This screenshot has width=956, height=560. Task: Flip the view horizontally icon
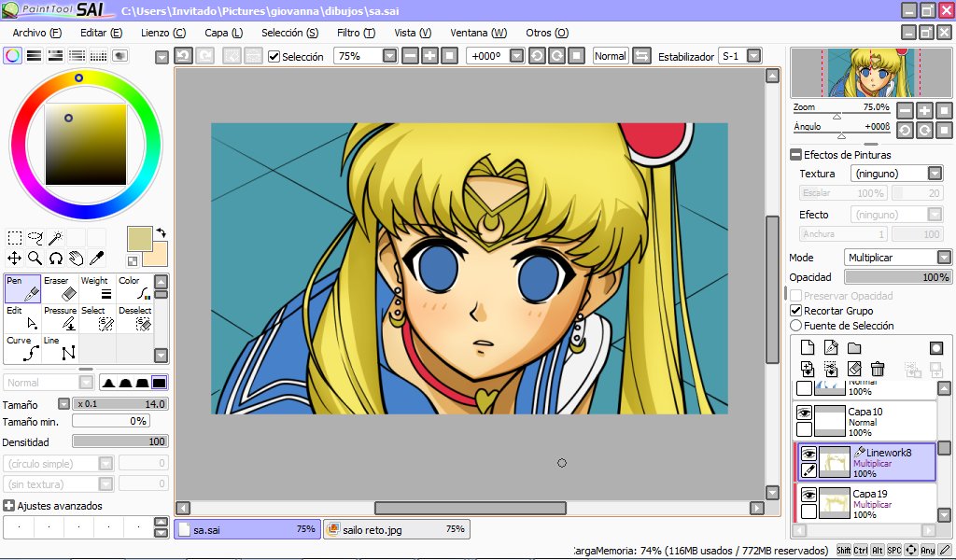[x=641, y=56]
